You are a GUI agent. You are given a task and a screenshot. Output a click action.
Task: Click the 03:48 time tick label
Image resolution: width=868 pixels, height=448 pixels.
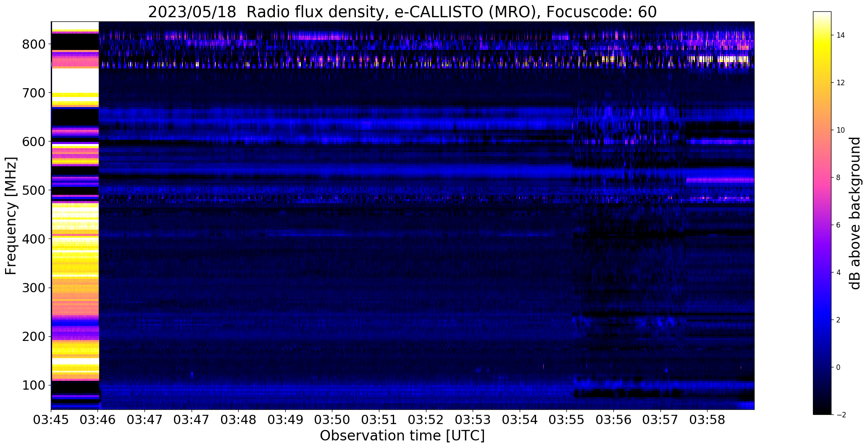pos(239,420)
